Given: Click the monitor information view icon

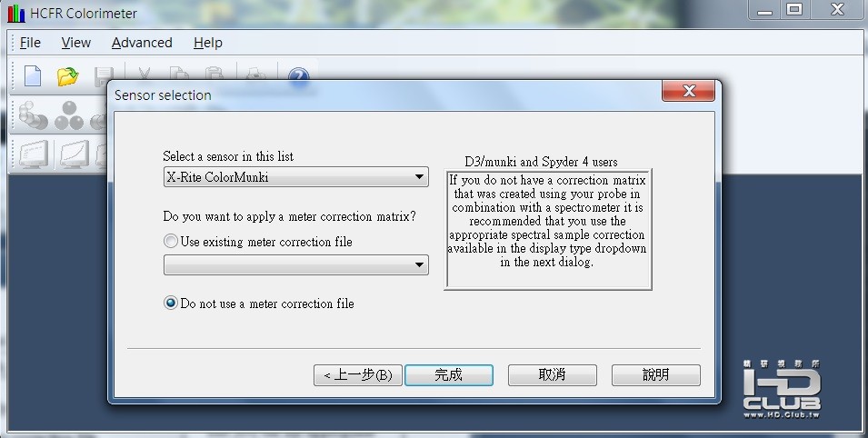Looking at the screenshot, I should (34, 154).
